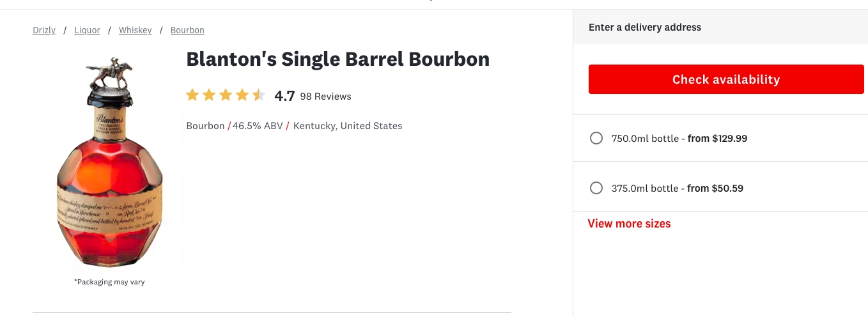This screenshot has height=317, width=868.
Task: Navigate to the Whiskey breadcrumb
Action: tap(136, 30)
